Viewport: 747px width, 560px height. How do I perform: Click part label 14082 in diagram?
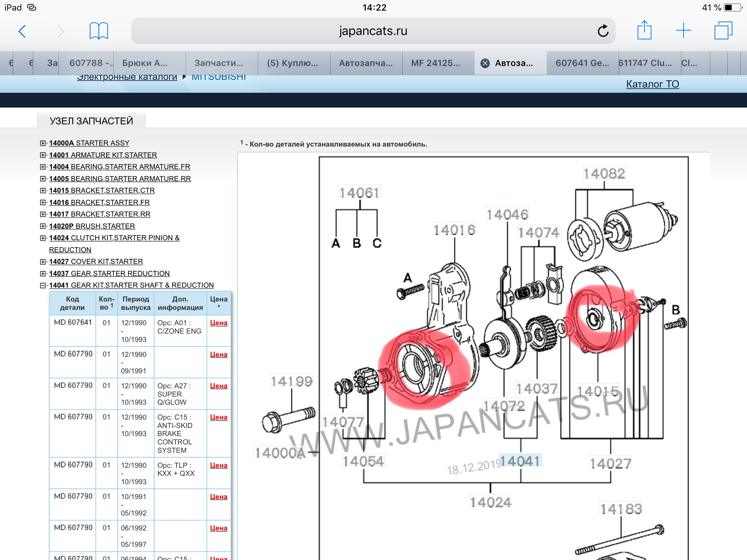point(604,174)
